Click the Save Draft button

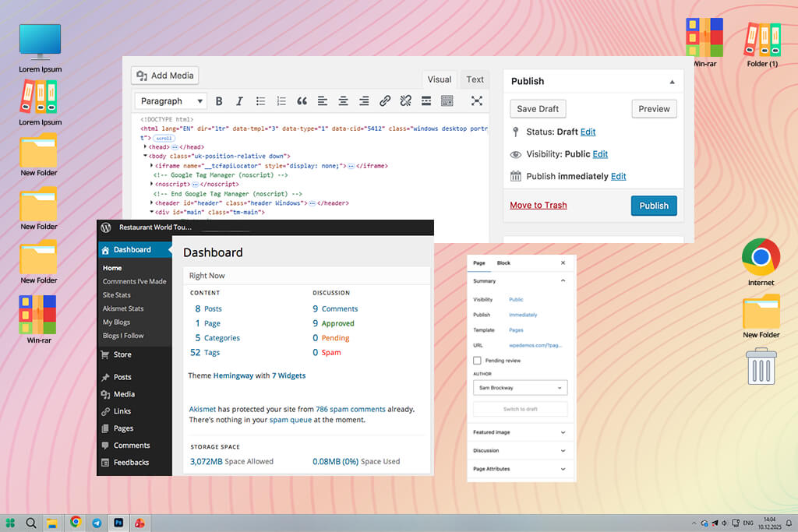pyautogui.click(x=538, y=109)
